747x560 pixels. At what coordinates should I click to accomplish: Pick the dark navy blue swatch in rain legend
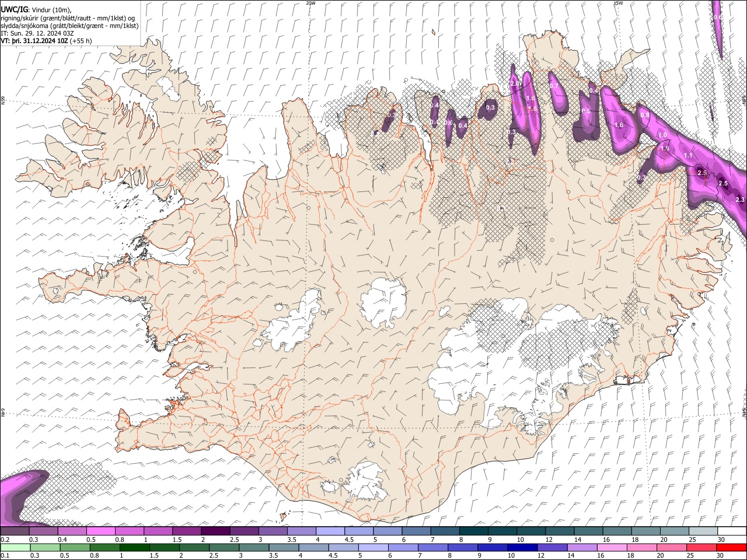(521, 548)
